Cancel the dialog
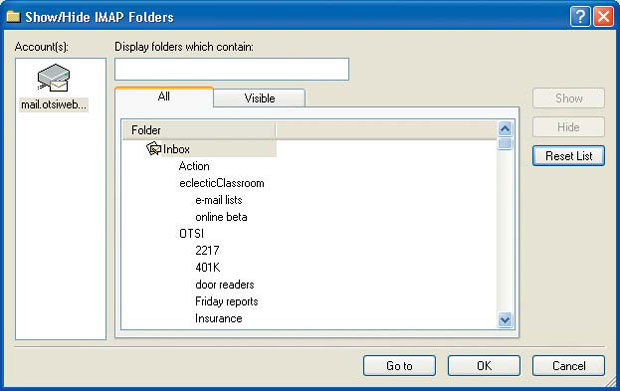Screen dimensions: 620x391 coord(569,366)
